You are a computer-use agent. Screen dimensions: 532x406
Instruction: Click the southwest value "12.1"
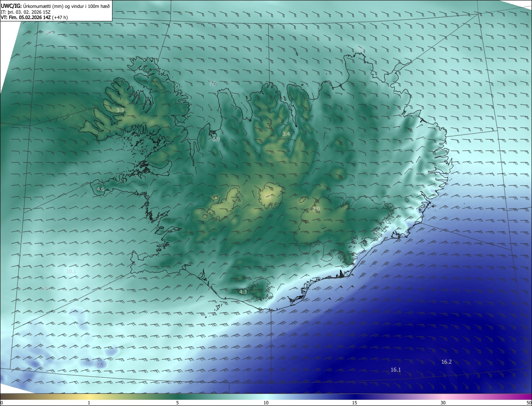tap(101, 364)
